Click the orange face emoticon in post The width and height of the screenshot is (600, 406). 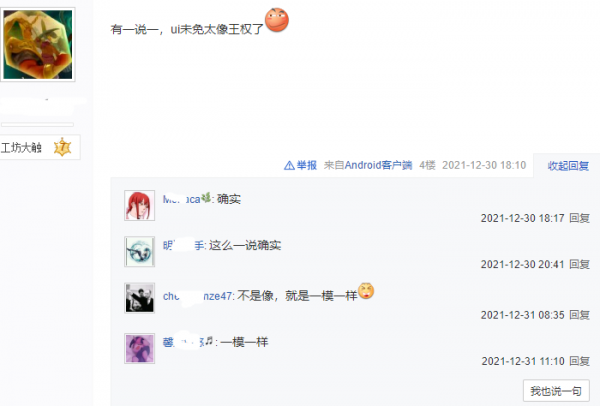click(x=277, y=20)
